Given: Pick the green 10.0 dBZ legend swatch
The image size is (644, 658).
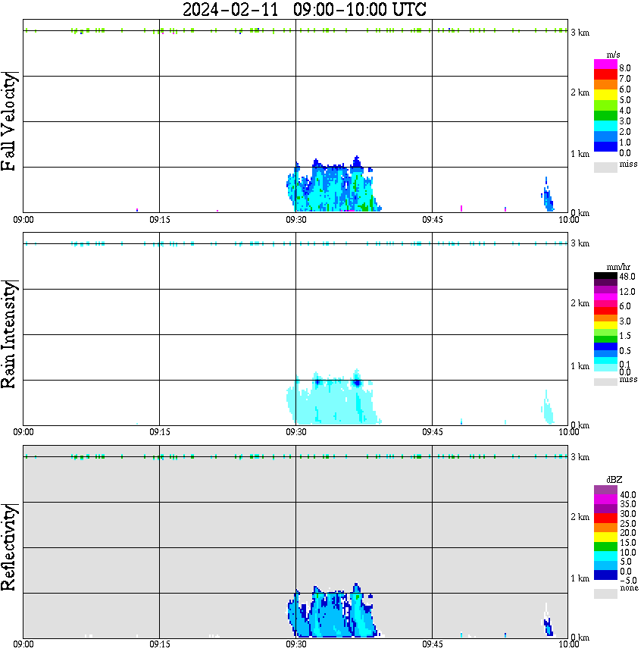Looking at the screenshot, I should [605, 547].
